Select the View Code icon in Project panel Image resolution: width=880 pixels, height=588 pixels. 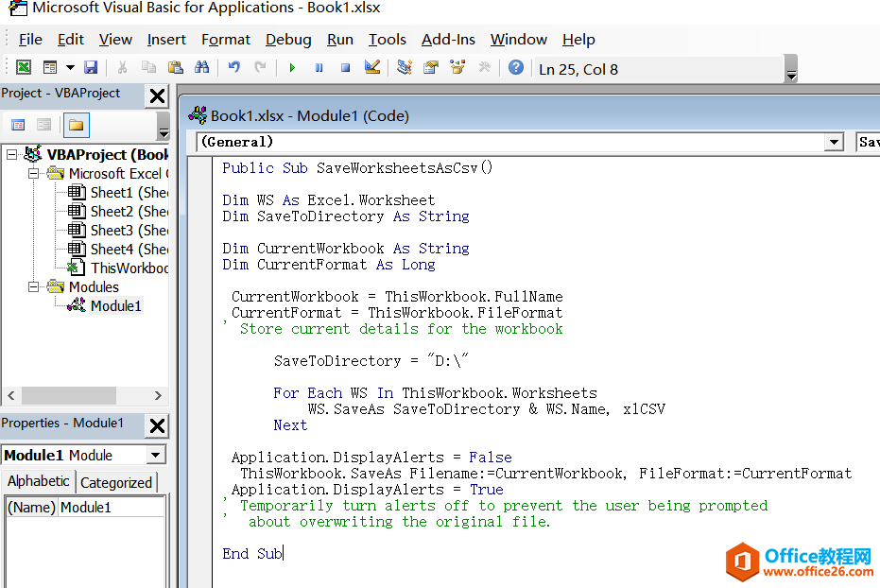click(x=17, y=124)
